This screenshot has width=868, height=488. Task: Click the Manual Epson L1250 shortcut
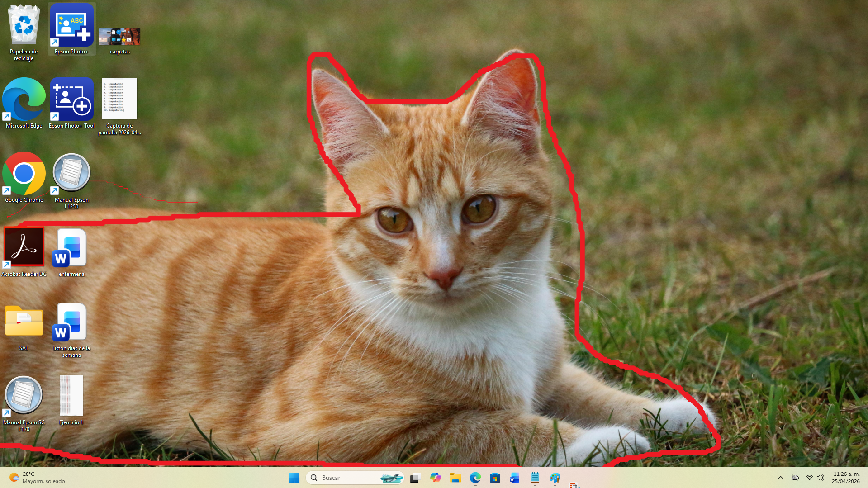71,174
